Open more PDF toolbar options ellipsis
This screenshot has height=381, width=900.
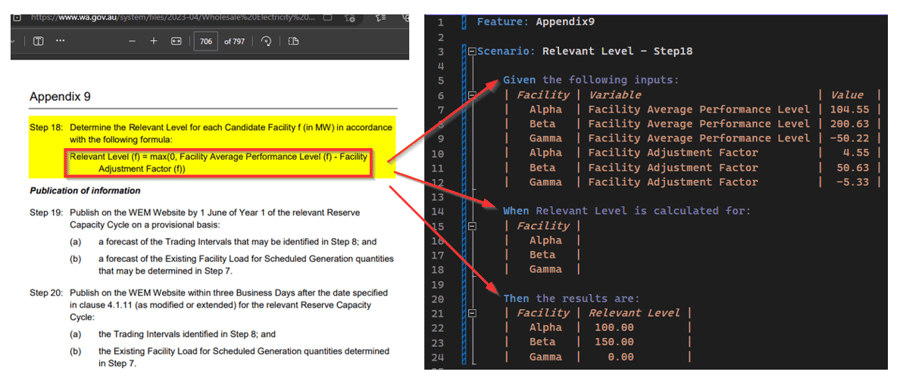60,41
